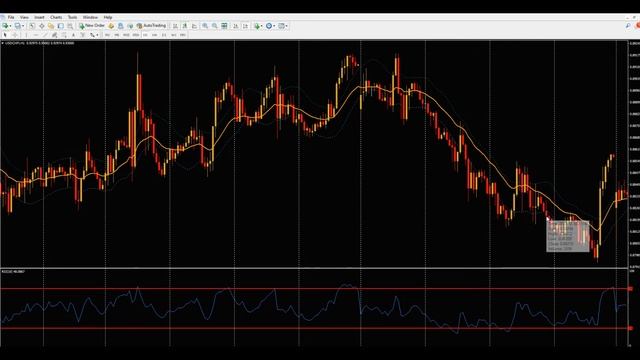640x360 pixels.
Task: Toggle AutoTrading on or off
Action: click(x=151, y=26)
